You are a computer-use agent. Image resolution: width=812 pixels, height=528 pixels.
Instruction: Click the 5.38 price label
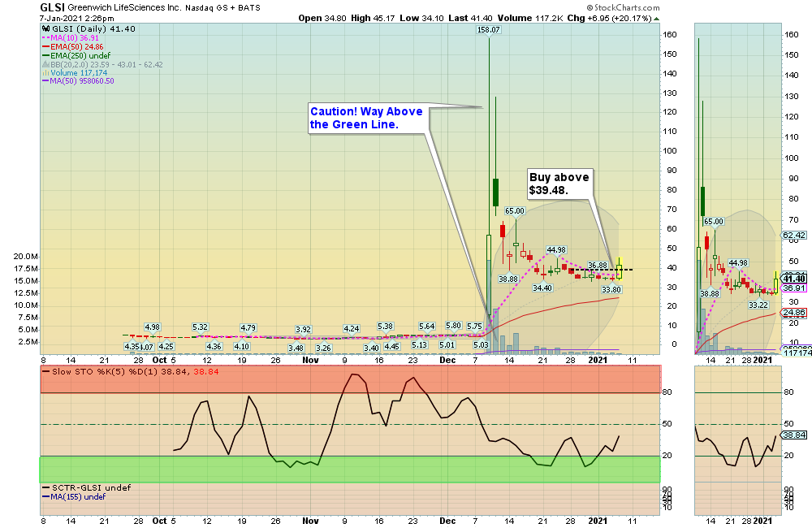click(385, 326)
